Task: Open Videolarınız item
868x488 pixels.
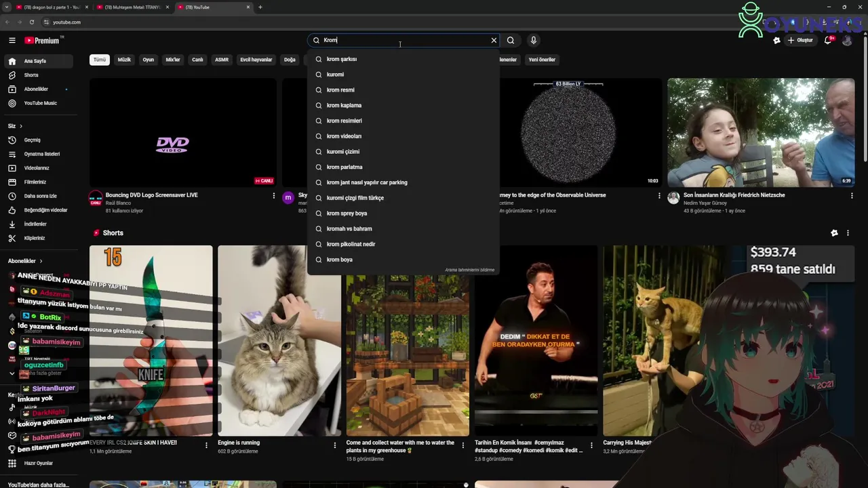Action: coord(38,168)
